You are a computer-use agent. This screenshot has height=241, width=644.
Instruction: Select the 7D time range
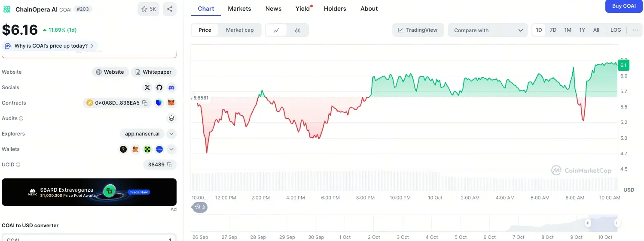[553, 30]
